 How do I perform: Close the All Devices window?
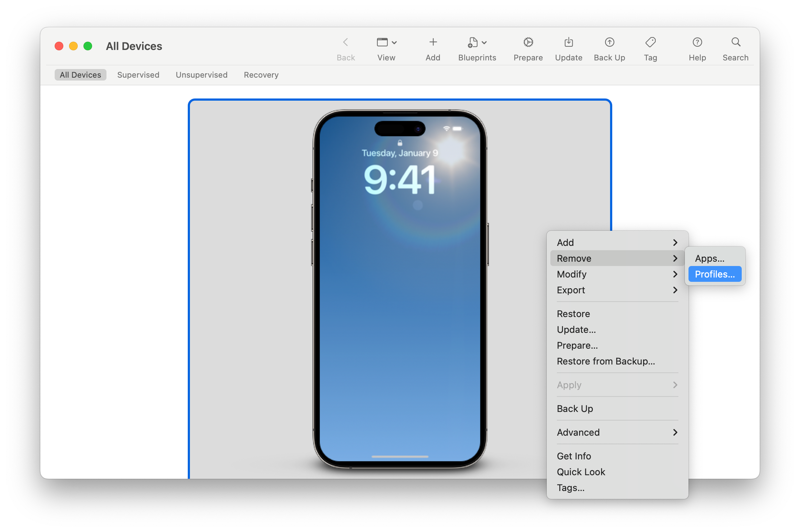click(x=59, y=46)
